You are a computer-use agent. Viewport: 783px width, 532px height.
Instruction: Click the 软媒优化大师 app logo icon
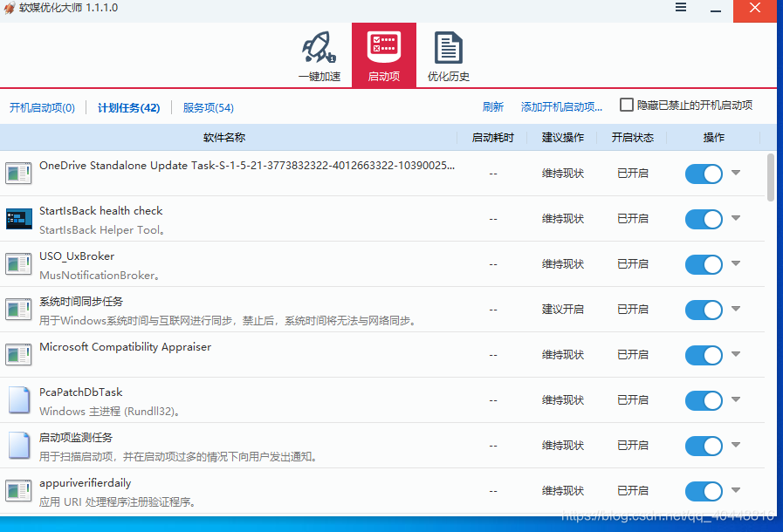pyautogui.click(x=9, y=8)
